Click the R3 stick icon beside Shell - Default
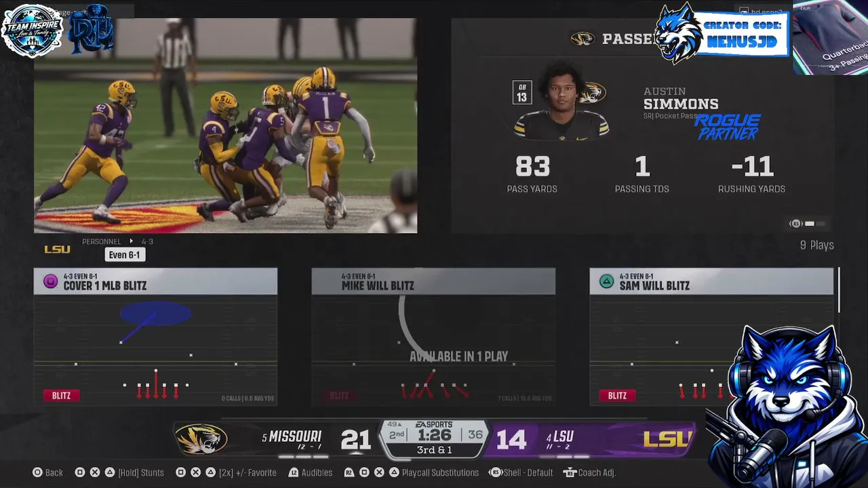Viewport: 868px width, 488px height. [x=496, y=472]
